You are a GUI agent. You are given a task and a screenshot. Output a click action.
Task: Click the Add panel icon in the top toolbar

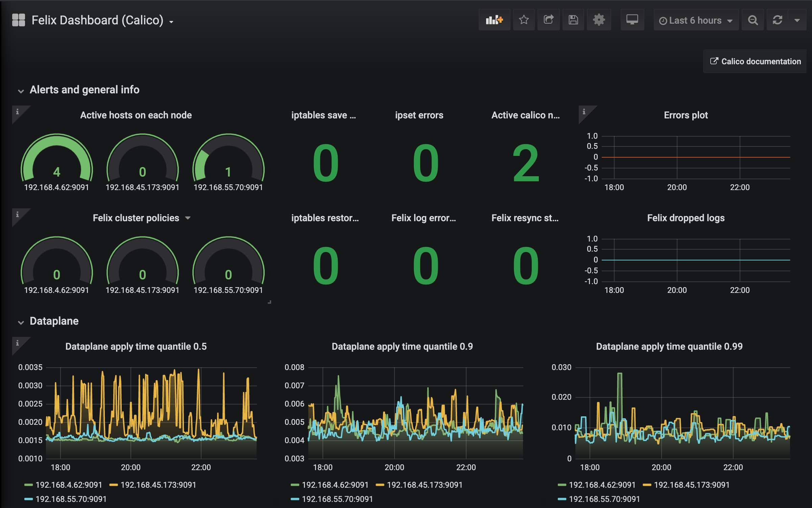[x=495, y=20]
